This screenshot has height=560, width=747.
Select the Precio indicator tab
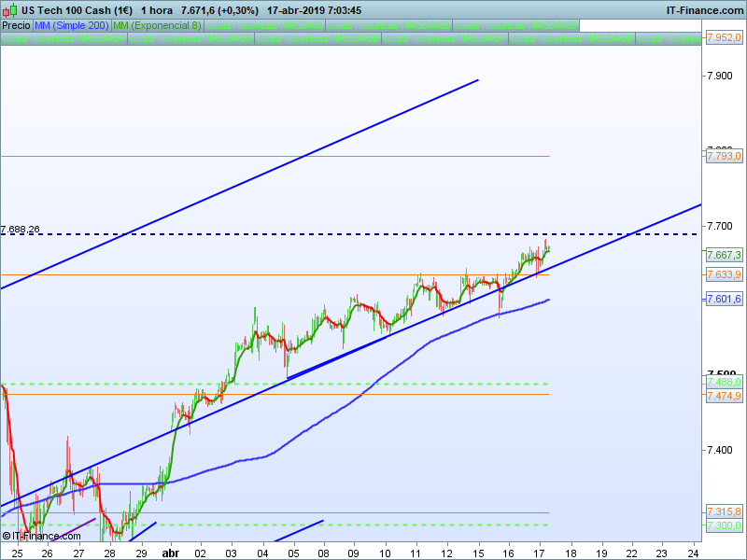[x=16, y=25]
